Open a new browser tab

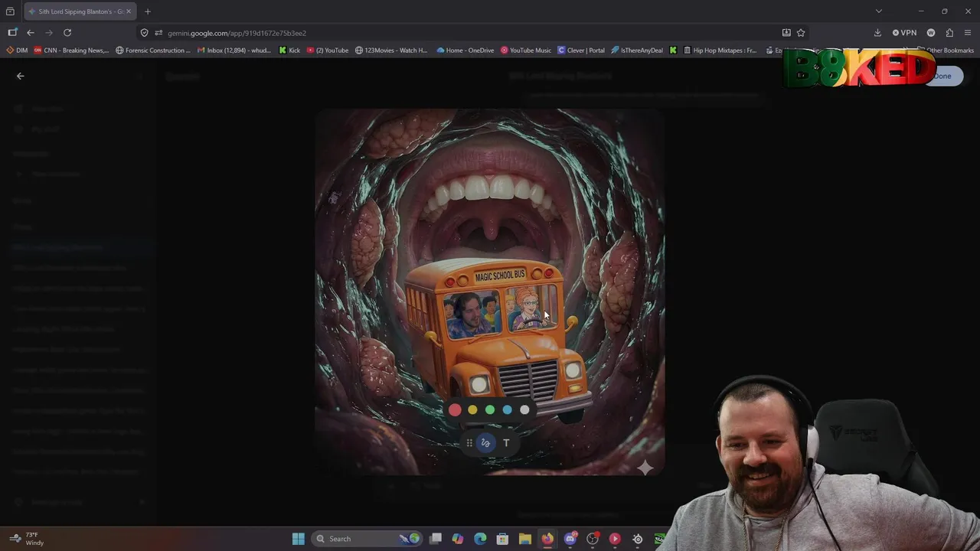[x=148, y=11]
